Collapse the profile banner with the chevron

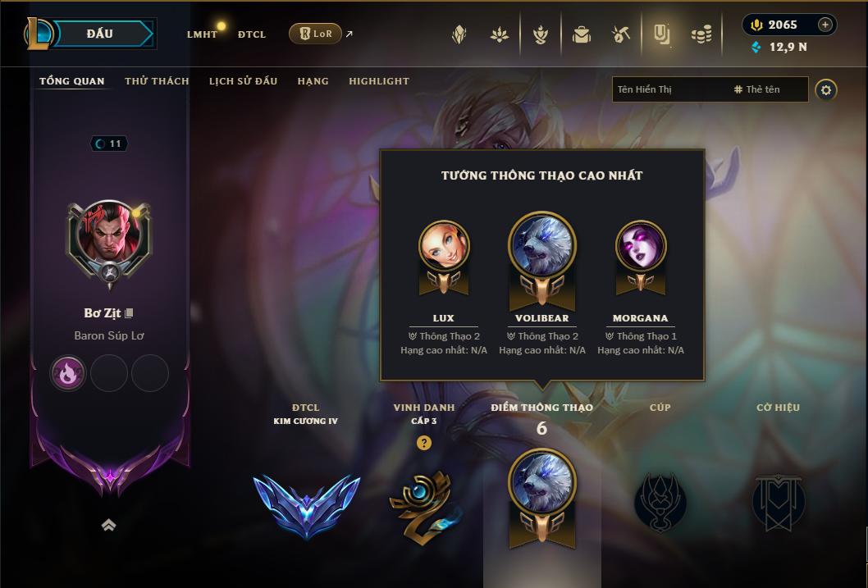pyautogui.click(x=108, y=525)
